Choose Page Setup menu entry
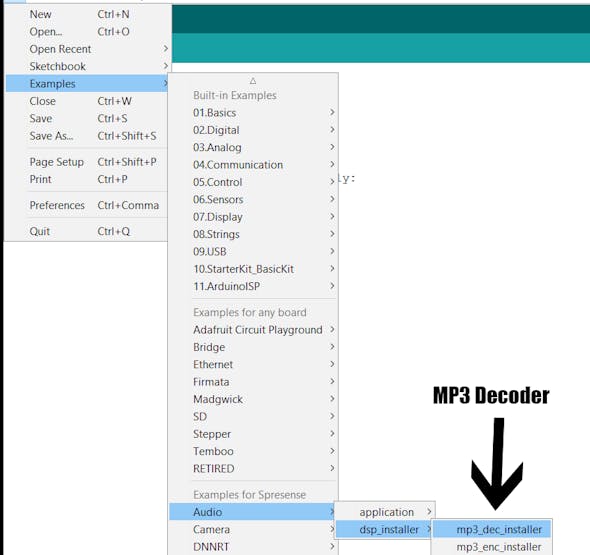This screenshot has width=590, height=555. tap(87, 162)
